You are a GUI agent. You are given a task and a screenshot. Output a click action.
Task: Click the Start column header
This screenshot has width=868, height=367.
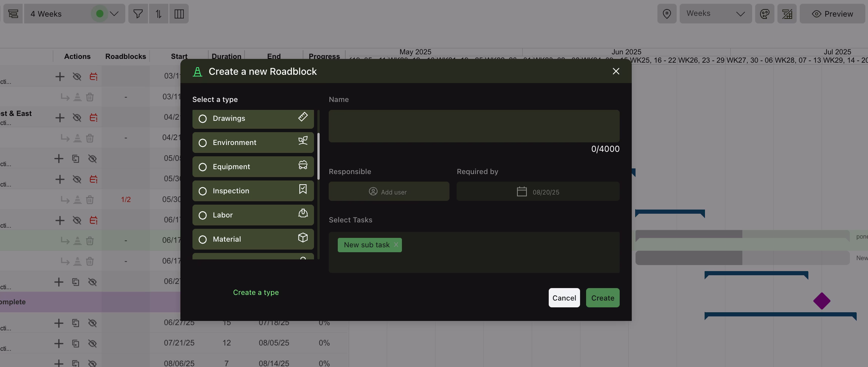179,57
